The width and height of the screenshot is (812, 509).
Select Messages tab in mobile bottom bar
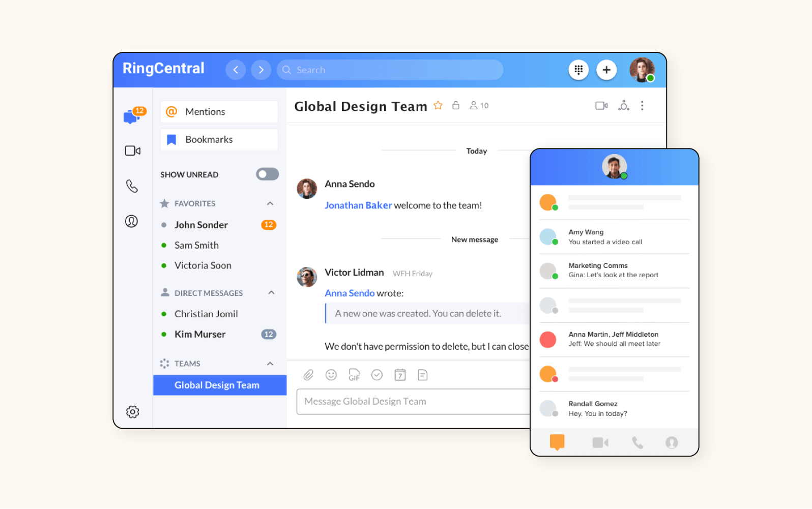coord(557,442)
